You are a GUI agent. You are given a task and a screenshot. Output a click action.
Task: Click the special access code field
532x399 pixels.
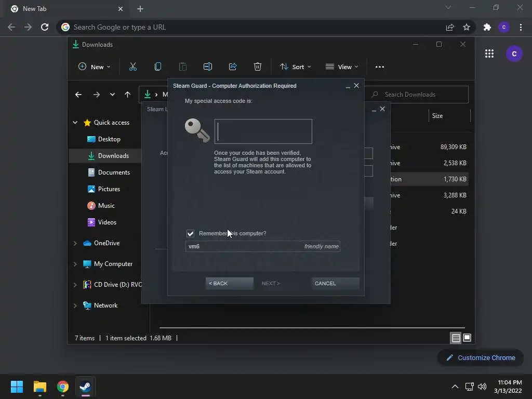coord(263,131)
